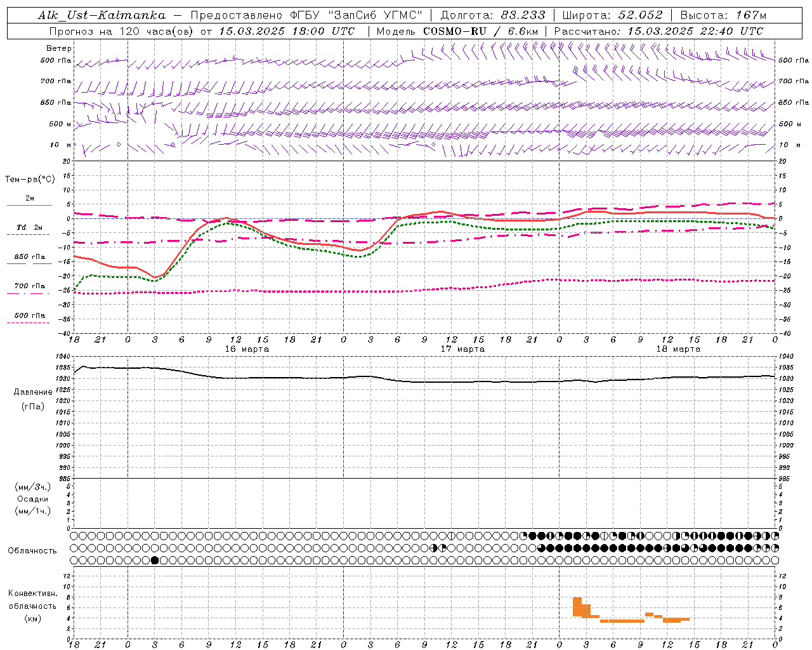Click the station name "Alk_Ust-Kalmanka" in the header

coord(101,15)
